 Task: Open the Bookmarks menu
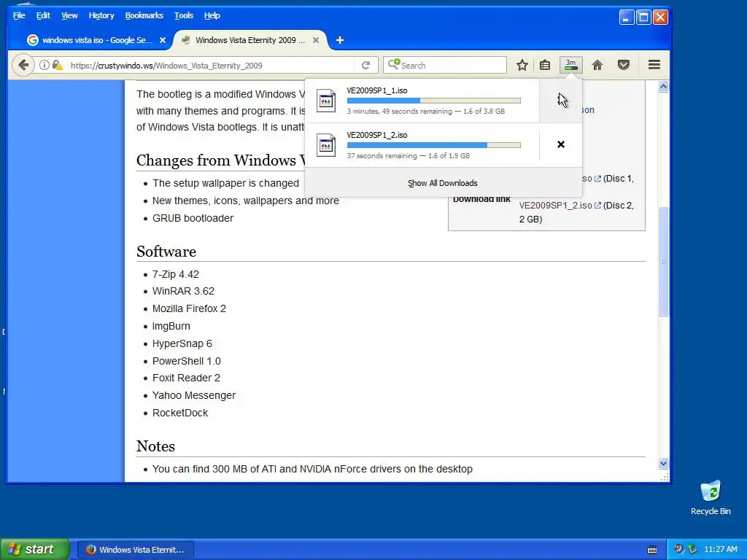pyautogui.click(x=144, y=16)
